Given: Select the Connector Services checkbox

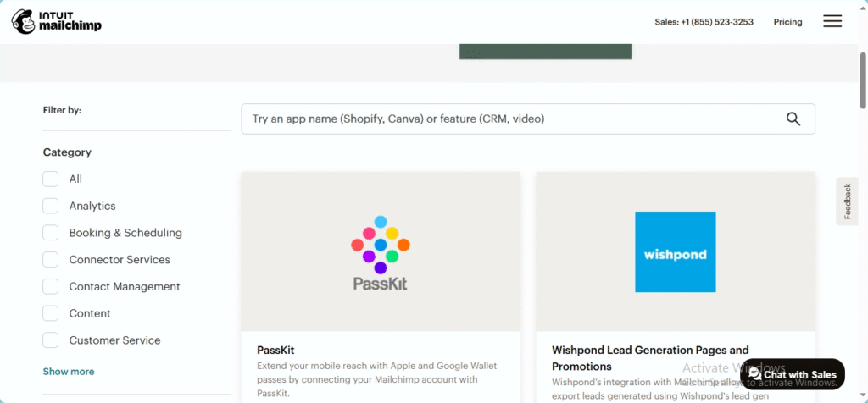Looking at the screenshot, I should pyautogui.click(x=50, y=260).
